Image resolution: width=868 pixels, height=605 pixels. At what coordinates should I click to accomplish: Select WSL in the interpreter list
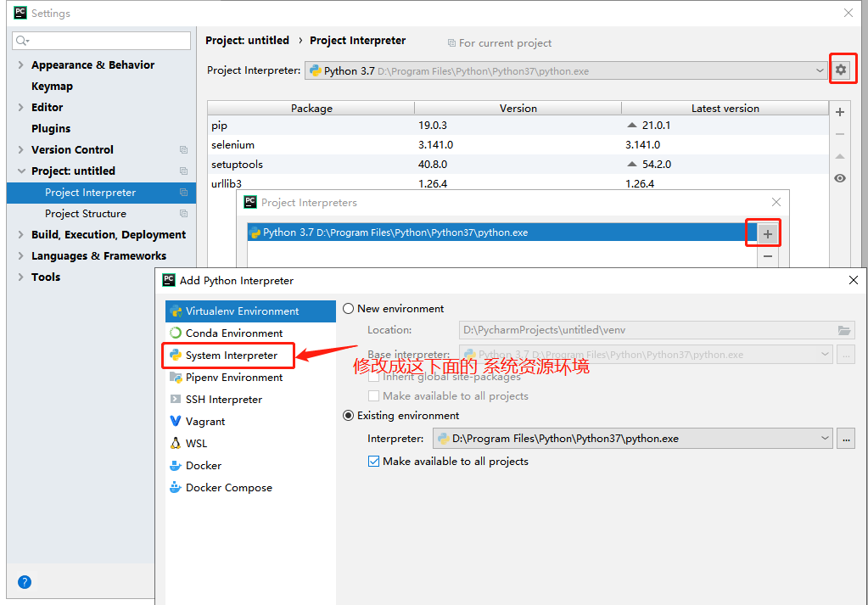pyautogui.click(x=250, y=444)
